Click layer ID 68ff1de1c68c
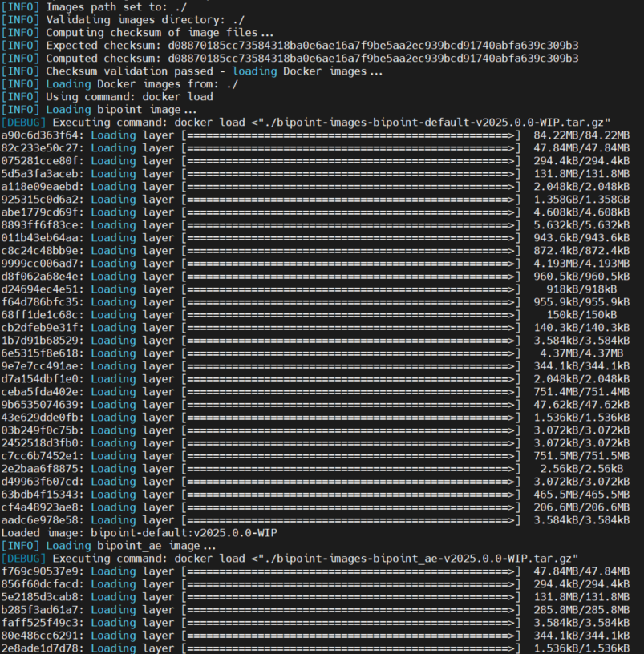The width and height of the screenshot is (644, 654). coord(39,315)
